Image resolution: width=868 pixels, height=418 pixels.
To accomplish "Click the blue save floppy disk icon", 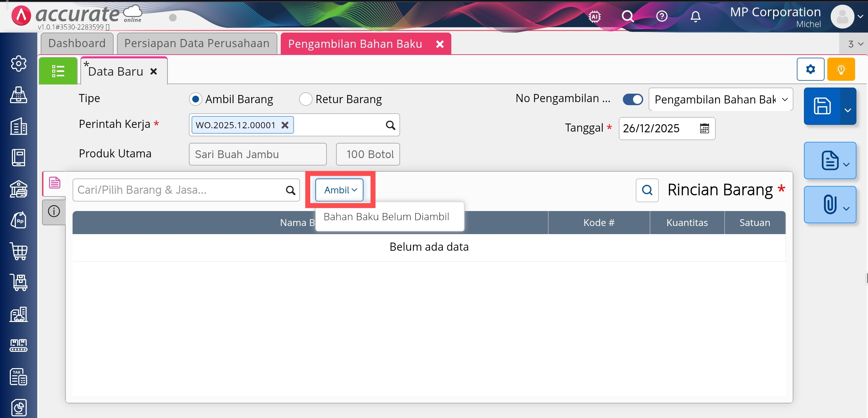I will 822,106.
